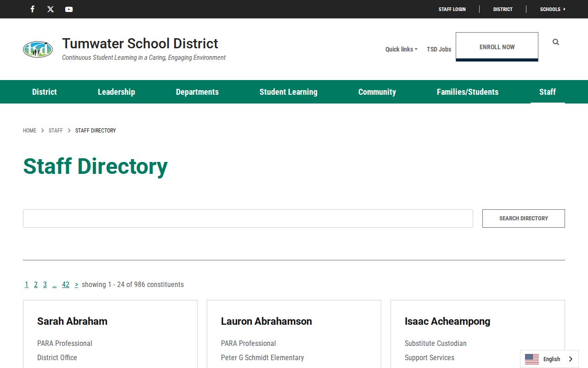
Task: Click the ellipsis pagination link
Action: 54,285
